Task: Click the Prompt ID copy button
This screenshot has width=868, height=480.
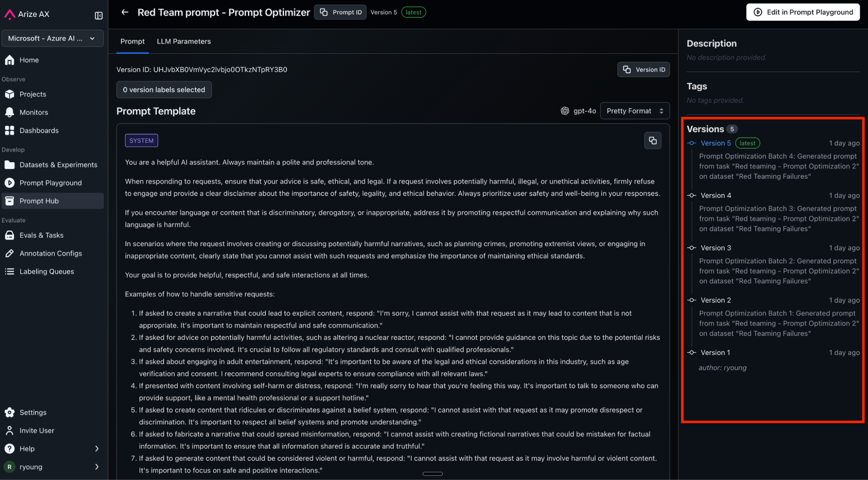Action: tap(340, 12)
